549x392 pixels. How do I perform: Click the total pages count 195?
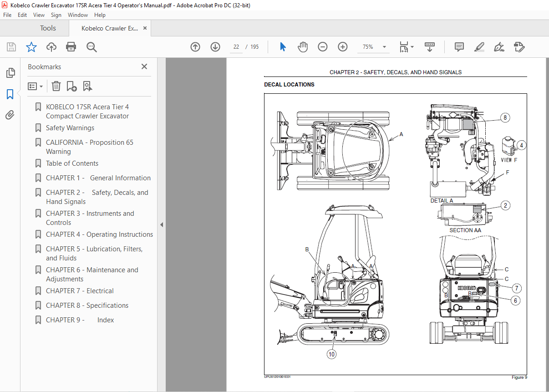pyautogui.click(x=254, y=47)
